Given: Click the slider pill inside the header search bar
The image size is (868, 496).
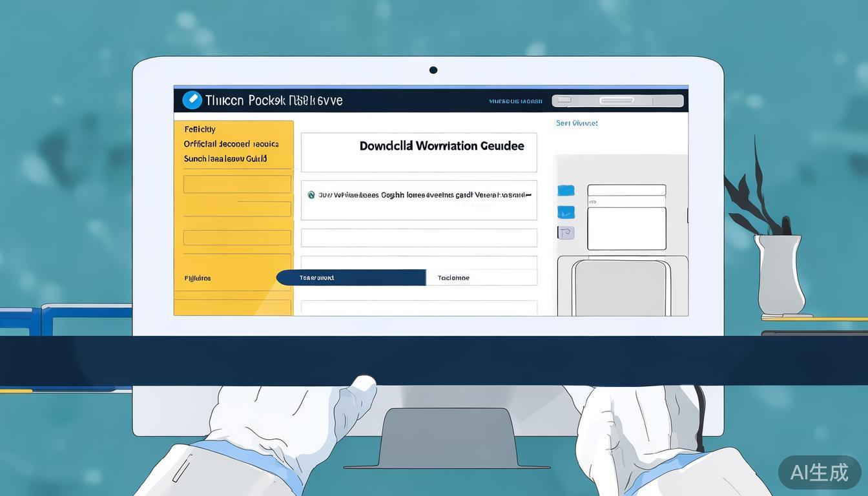Looking at the screenshot, I should click(x=617, y=101).
